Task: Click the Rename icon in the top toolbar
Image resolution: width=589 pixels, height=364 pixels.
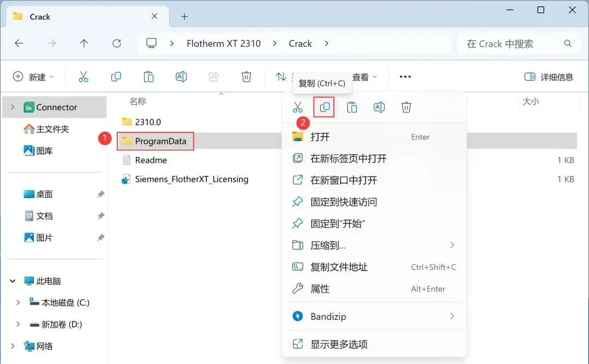Action: [x=181, y=77]
